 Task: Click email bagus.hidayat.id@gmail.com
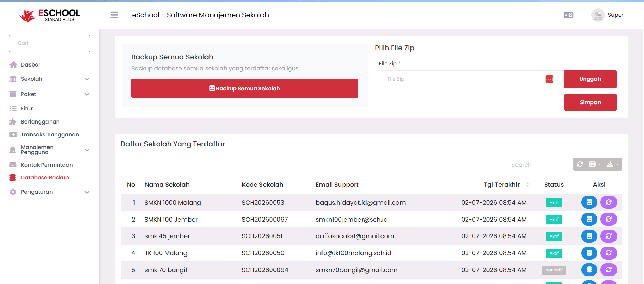coord(360,203)
